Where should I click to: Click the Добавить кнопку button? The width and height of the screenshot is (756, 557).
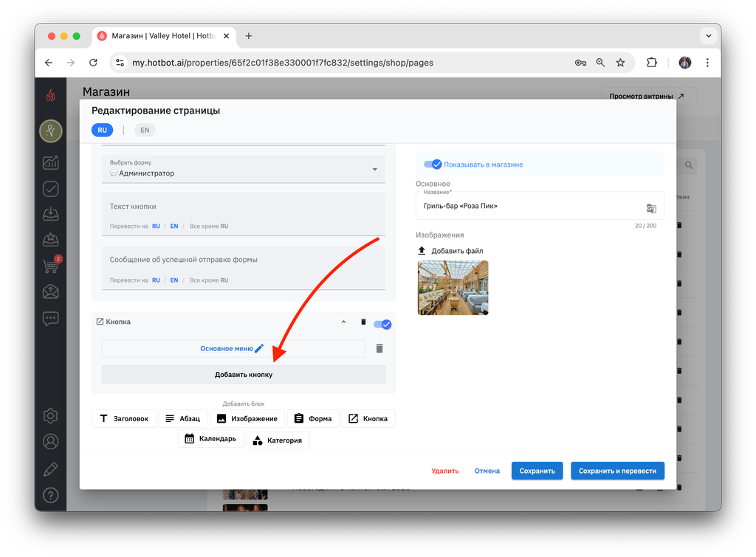(244, 374)
